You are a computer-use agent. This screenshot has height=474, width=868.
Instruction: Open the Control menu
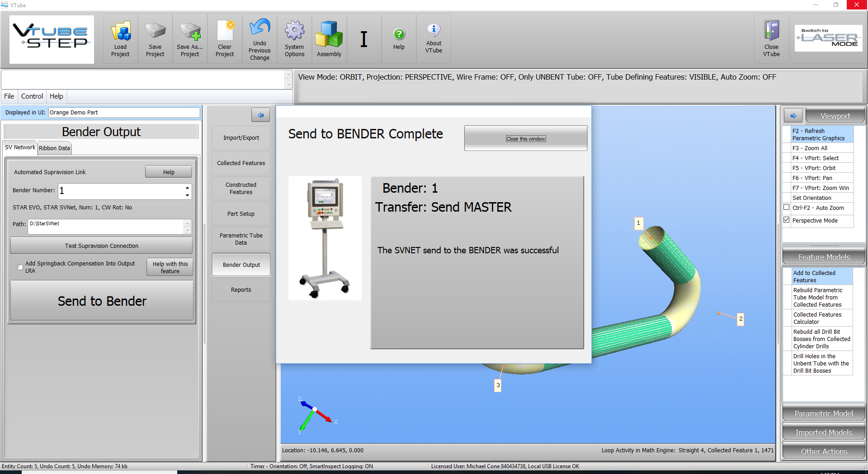pos(32,96)
